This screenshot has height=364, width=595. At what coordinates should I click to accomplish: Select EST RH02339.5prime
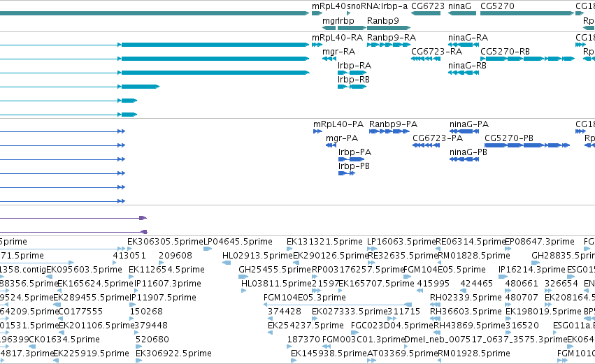[466, 298]
